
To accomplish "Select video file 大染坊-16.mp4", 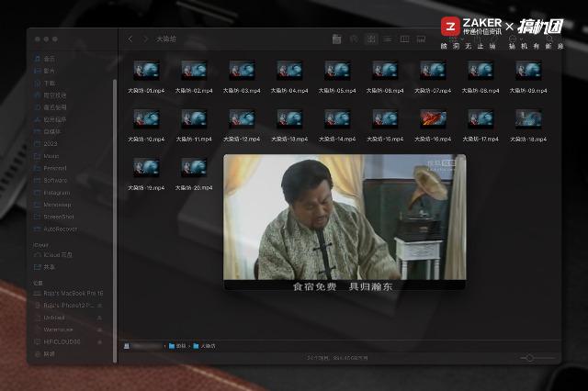I will point(433,126).
